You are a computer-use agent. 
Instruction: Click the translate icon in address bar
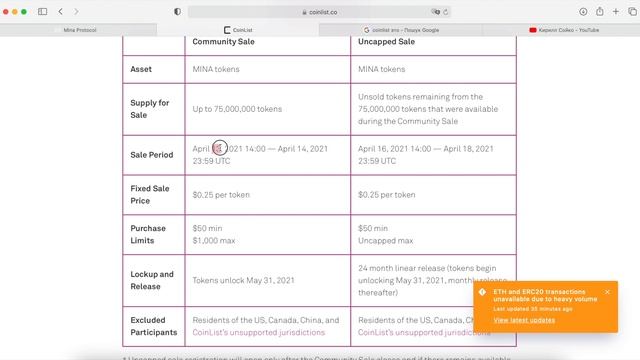[436, 12]
